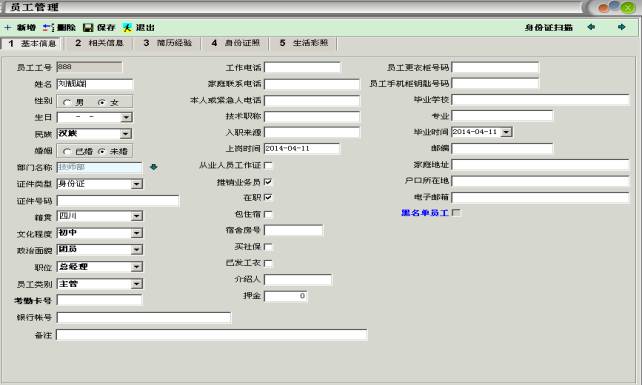Open the 毕业时间 date dropdown

[506, 132]
